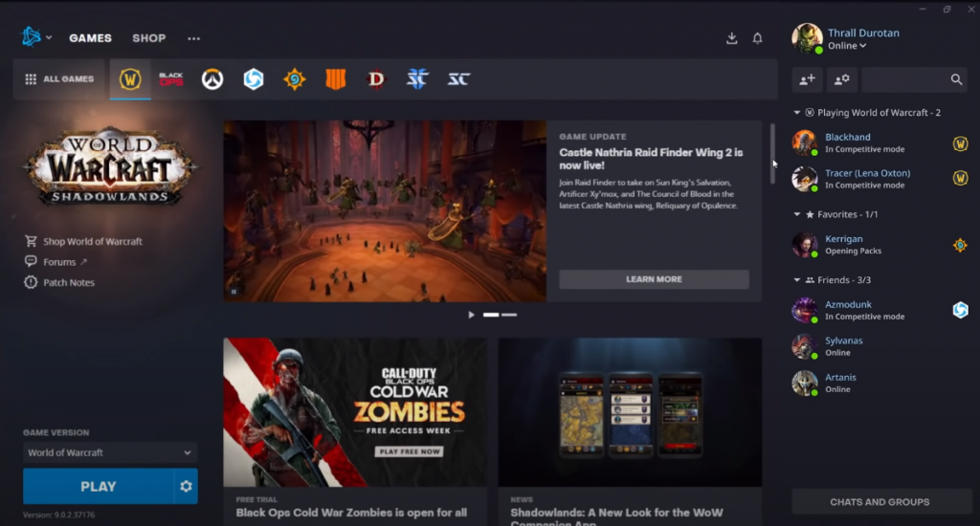This screenshot has height=526, width=980.
Task: Open CHATS AND GROUPS
Action: point(881,502)
